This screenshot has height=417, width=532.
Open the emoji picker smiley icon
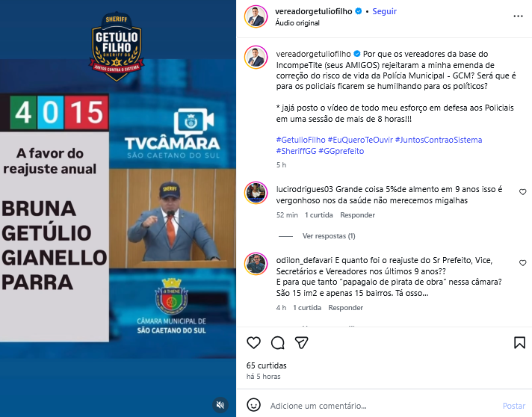pos(253,405)
